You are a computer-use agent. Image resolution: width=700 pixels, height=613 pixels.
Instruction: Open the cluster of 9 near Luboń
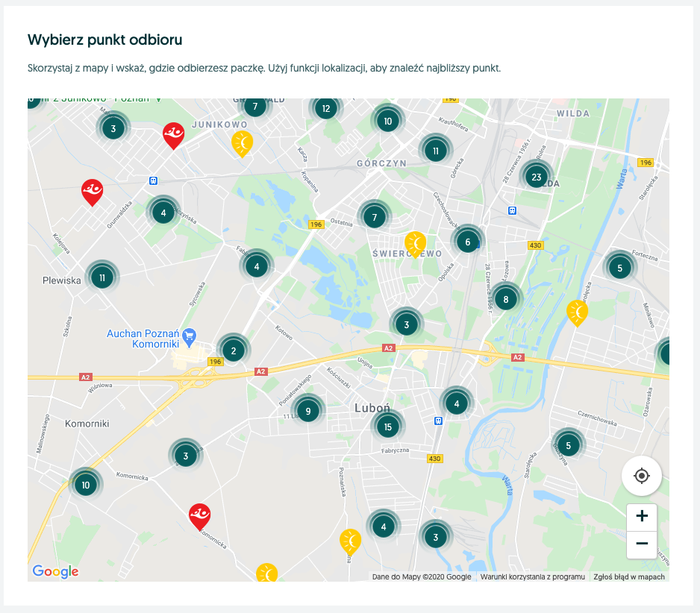click(308, 411)
